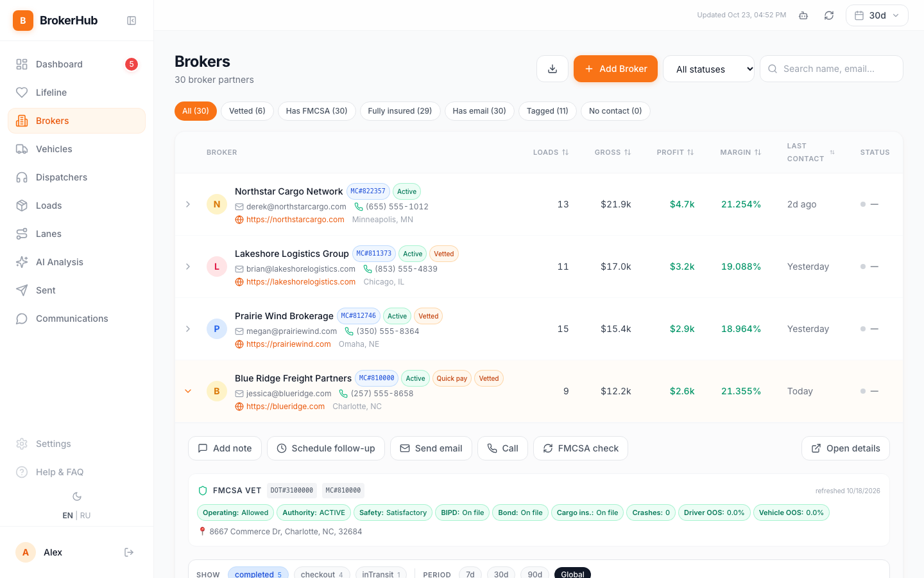
Task: Click the robot assistant icon in header
Action: click(803, 15)
